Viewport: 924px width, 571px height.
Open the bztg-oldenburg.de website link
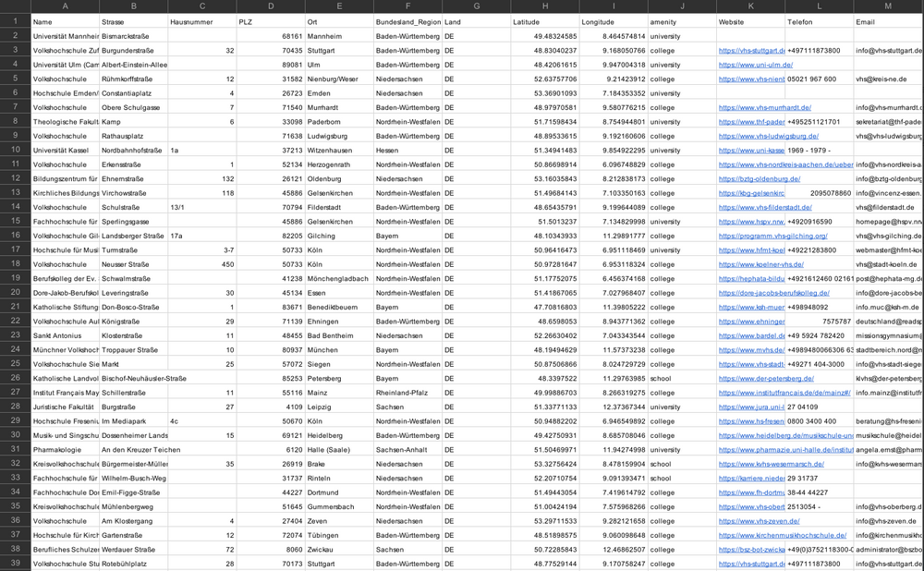coord(759,179)
